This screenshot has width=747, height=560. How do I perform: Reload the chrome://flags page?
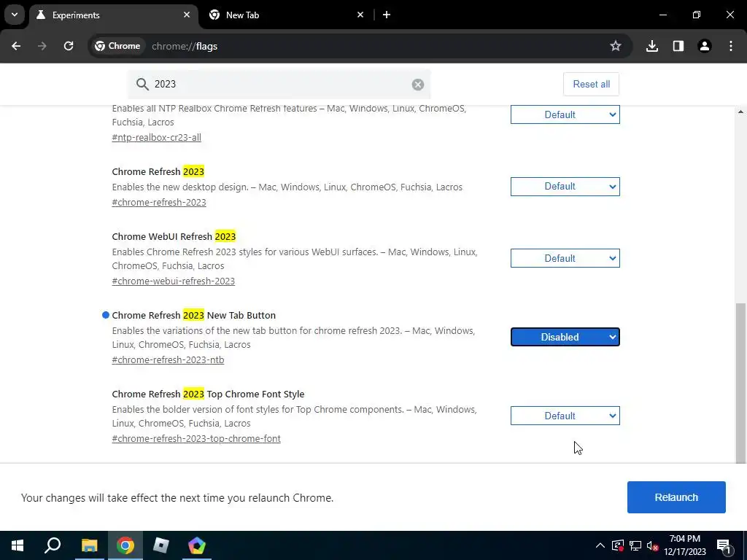point(69,46)
